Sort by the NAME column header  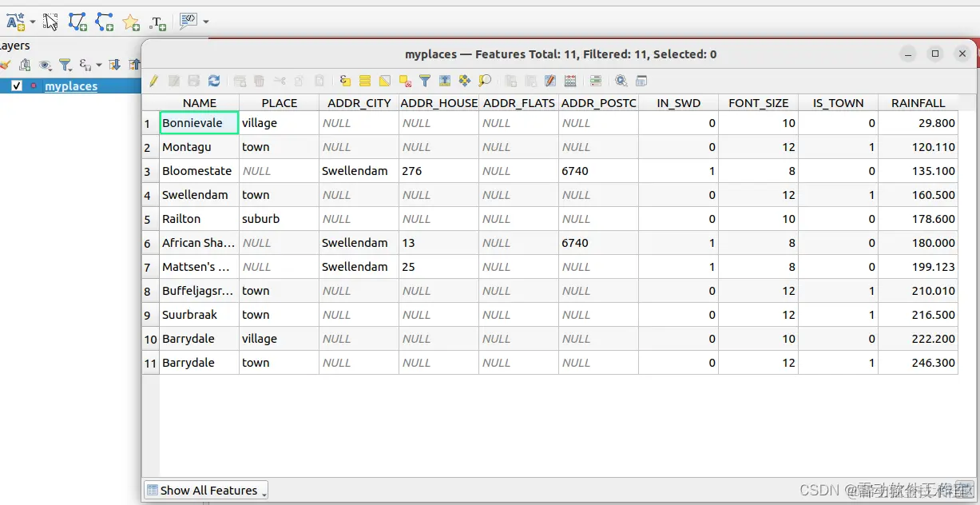point(200,102)
